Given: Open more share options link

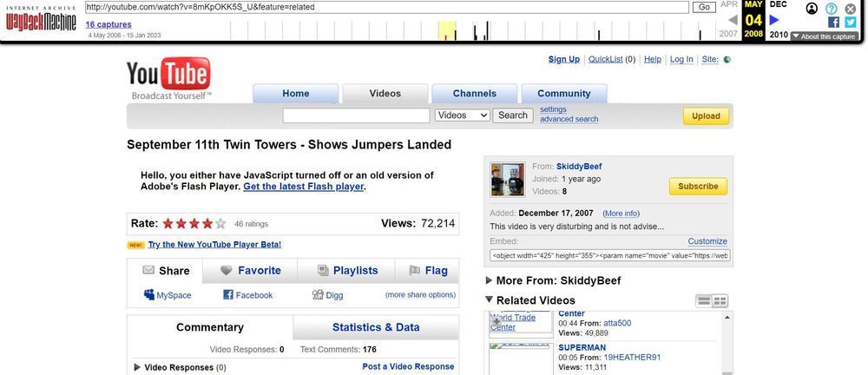Looking at the screenshot, I should (x=420, y=294).
